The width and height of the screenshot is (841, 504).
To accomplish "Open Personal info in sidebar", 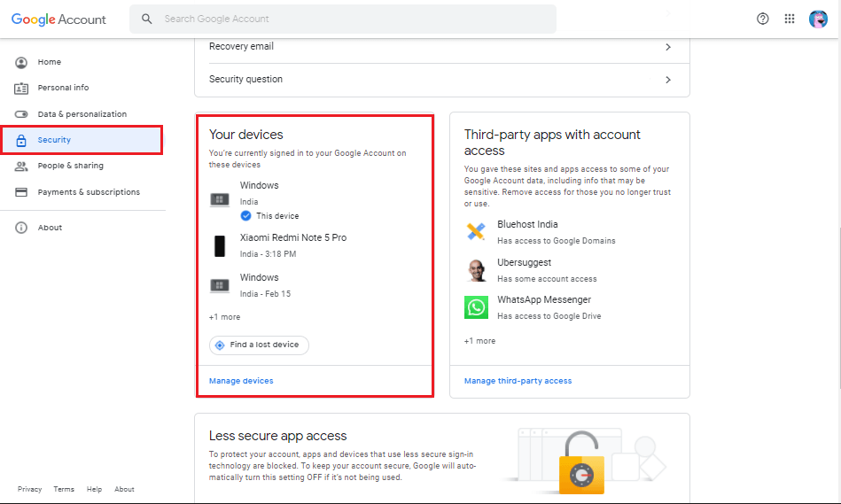I will 63,88.
